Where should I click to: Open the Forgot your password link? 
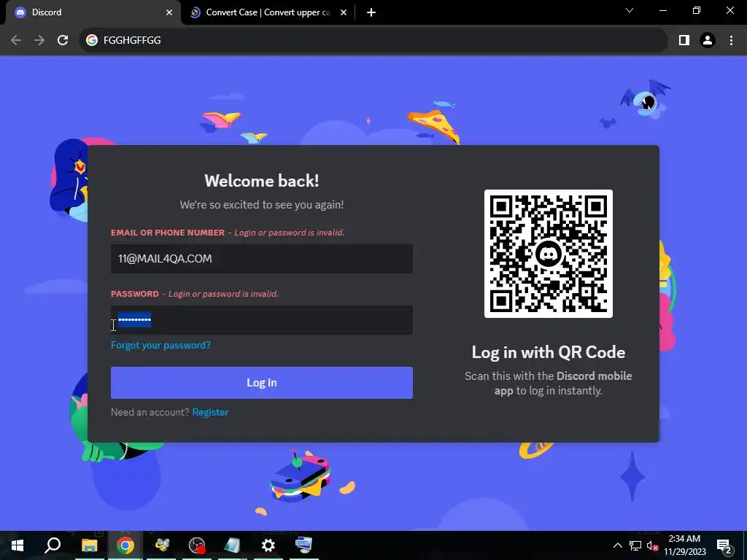(x=160, y=345)
